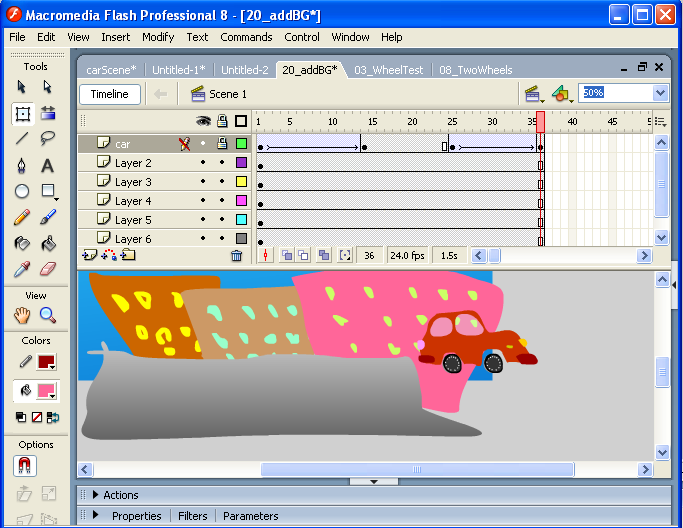Select the Eyedropper tool
The height and width of the screenshot is (528, 683).
point(22,269)
